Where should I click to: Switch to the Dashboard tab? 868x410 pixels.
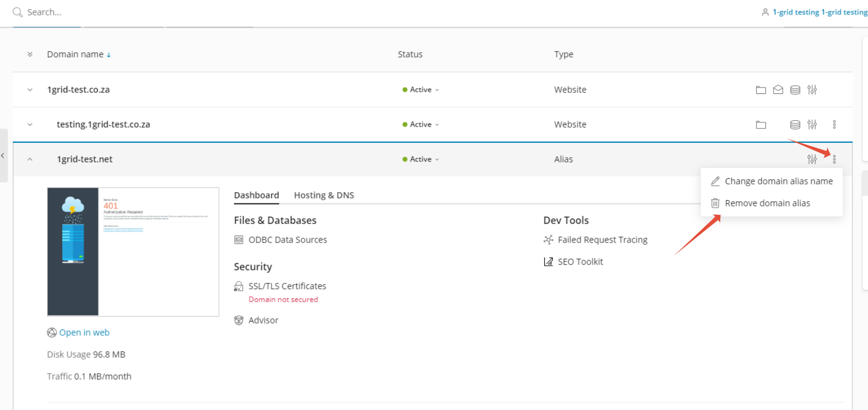257,195
